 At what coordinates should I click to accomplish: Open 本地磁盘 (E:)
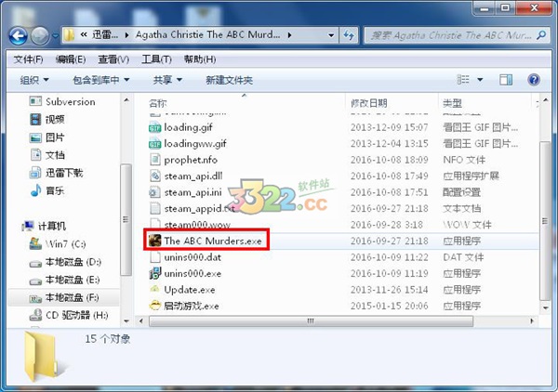pos(64,280)
